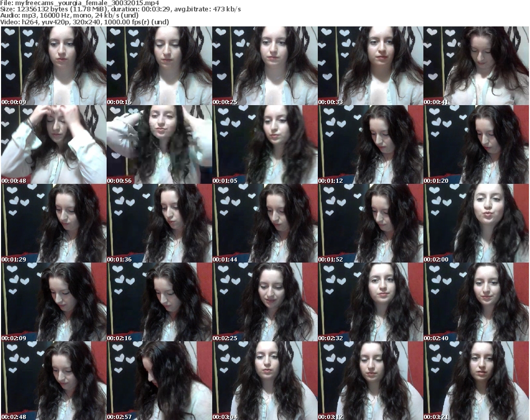530x420 pixels.
Task: Select the thumbnail stamped 00:00:25
Action: pyautogui.click(x=264, y=66)
